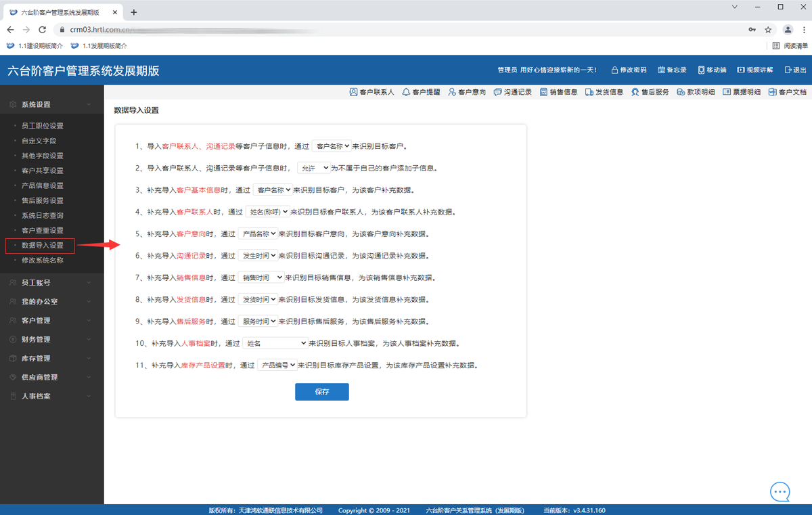Open the password key icon in address bar
This screenshot has height=515, width=812.
[x=752, y=30]
